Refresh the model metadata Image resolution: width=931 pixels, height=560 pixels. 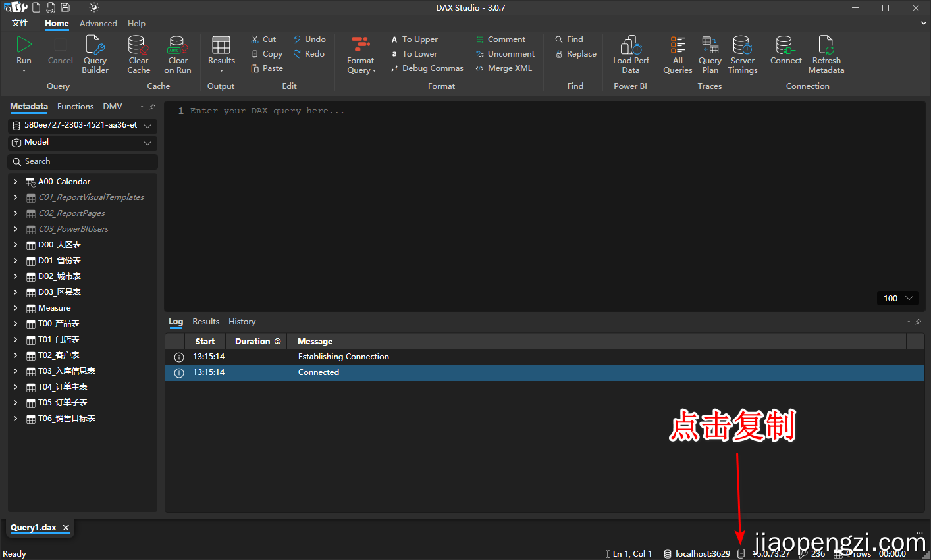[x=826, y=54]
